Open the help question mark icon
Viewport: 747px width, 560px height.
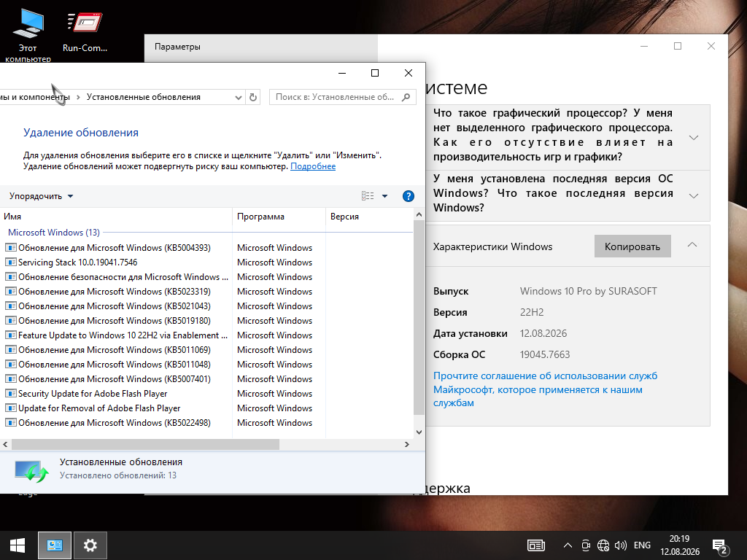[409, 196]
